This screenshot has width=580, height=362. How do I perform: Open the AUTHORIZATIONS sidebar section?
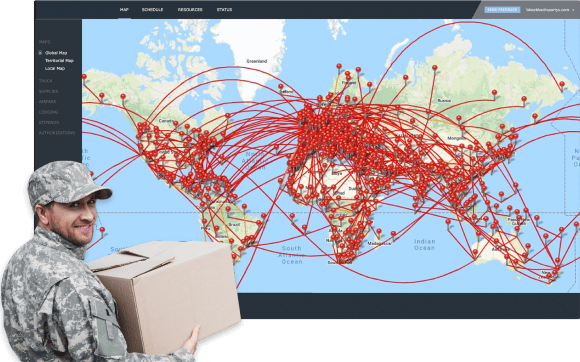(x=57, y=132)
